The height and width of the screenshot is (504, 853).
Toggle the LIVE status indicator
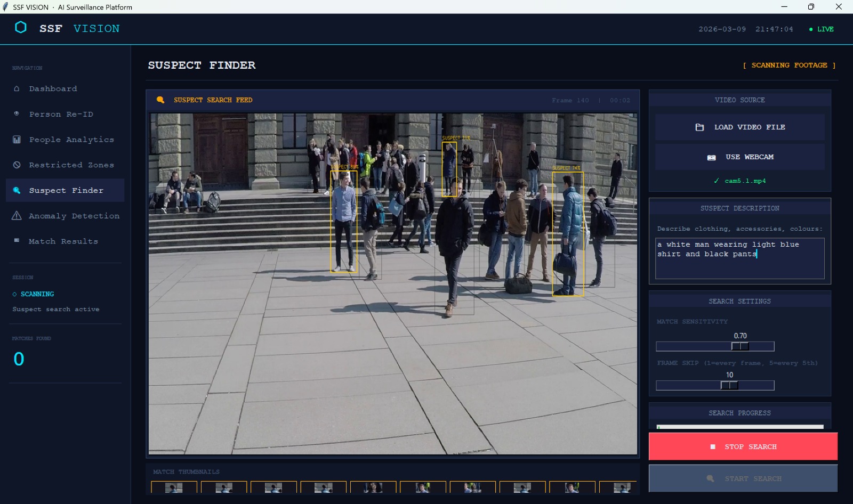pyautogui.click(x=820, y=29)
